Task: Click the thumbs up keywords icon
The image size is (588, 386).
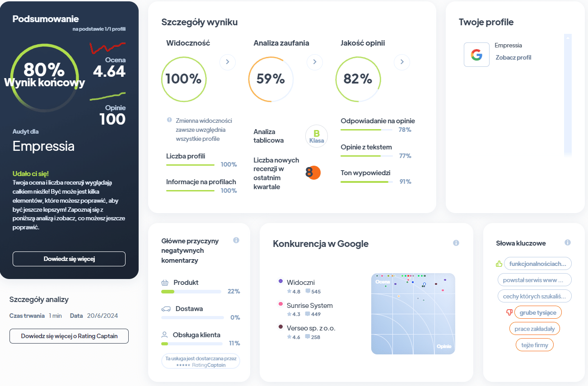Action: tap(499, 264)
